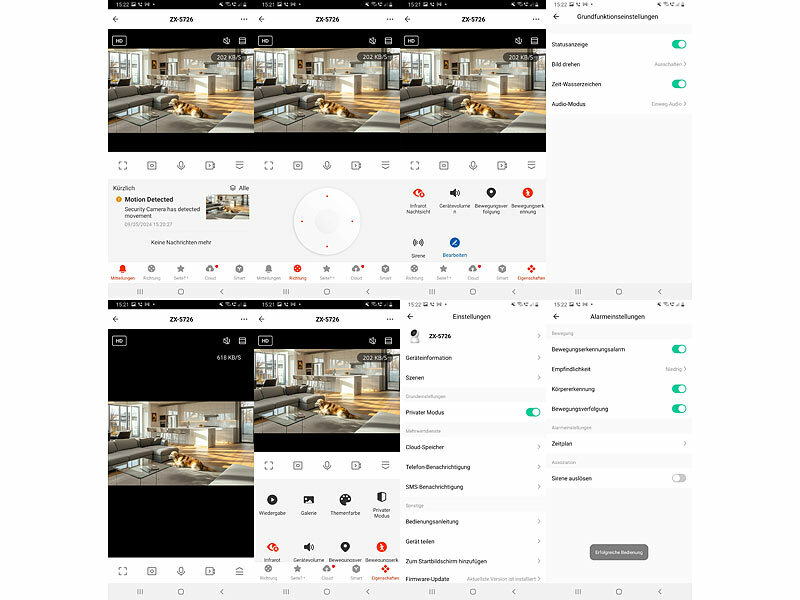Viewport: 800px width, 600px height.
Task: Tap fullscreen icon on the direction pad screen
Action: (x=269, y=166)
